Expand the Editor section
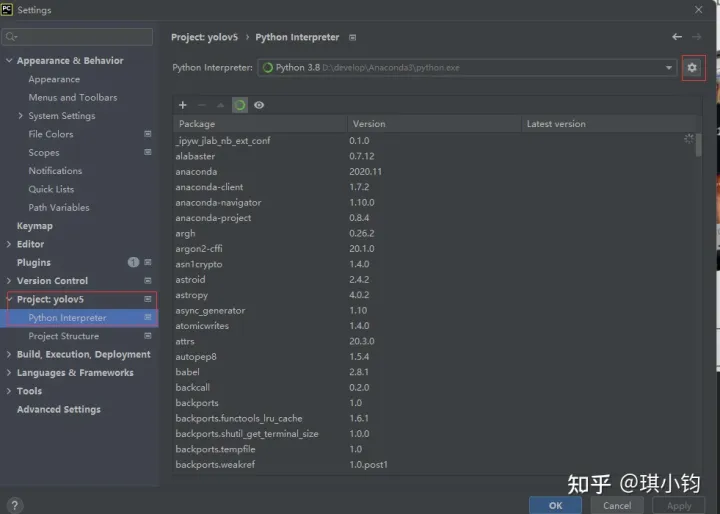Viewport: 720px width, 514px height. tap(9, 244)
